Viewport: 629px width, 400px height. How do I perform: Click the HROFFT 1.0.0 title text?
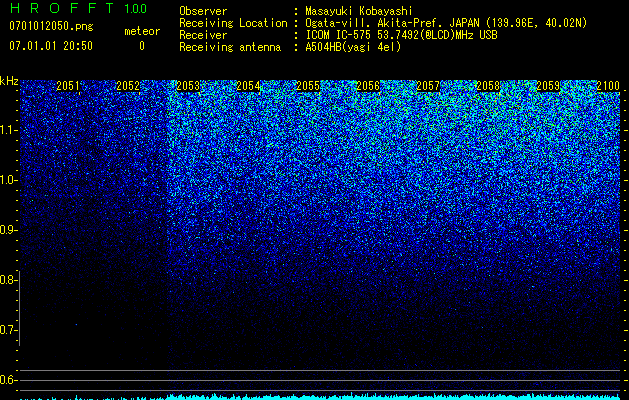(x=78, y=8)
